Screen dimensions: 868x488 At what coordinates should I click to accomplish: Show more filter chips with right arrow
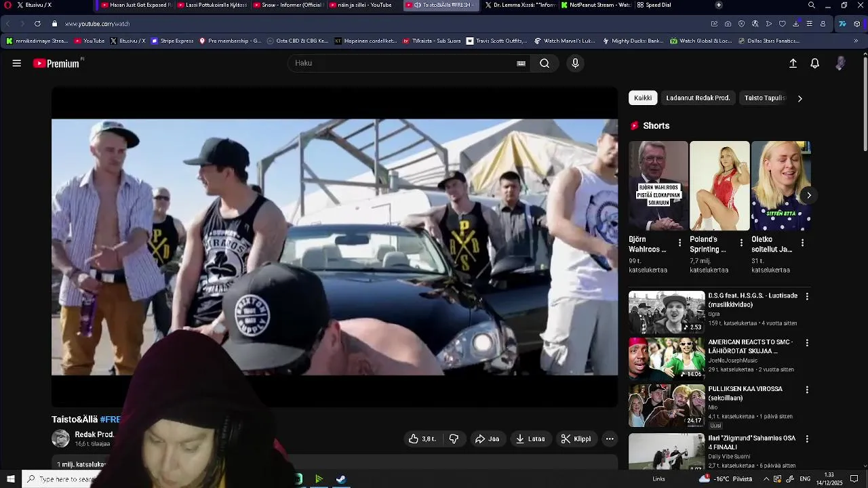[800, 98]
